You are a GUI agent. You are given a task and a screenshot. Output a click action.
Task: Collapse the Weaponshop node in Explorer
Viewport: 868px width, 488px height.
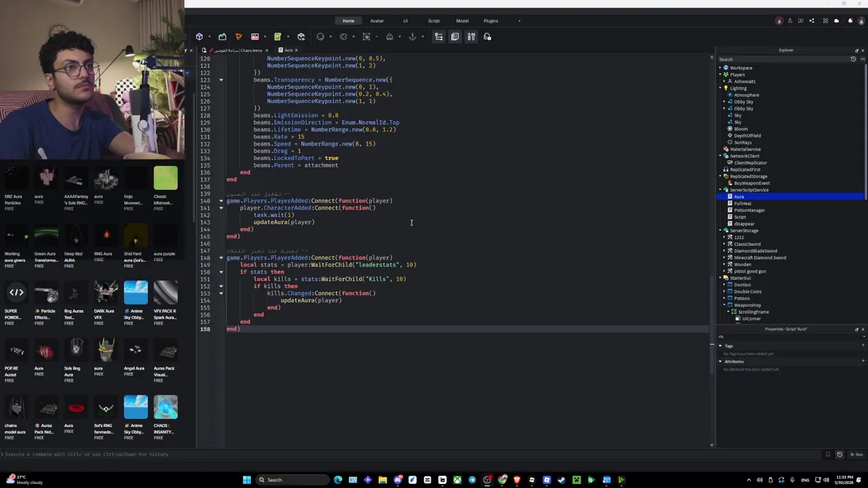(724, 305)
